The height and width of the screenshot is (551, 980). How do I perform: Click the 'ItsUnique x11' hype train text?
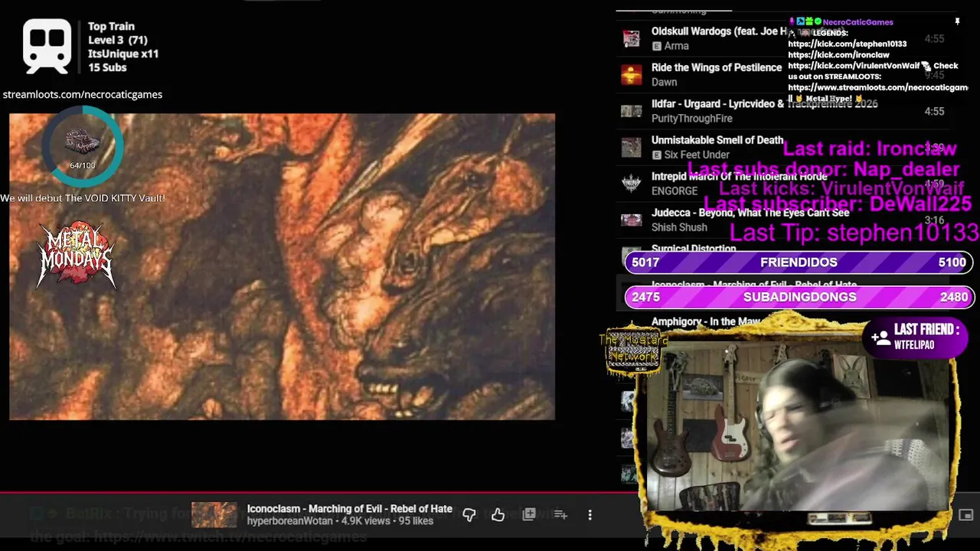pos(123,54)
